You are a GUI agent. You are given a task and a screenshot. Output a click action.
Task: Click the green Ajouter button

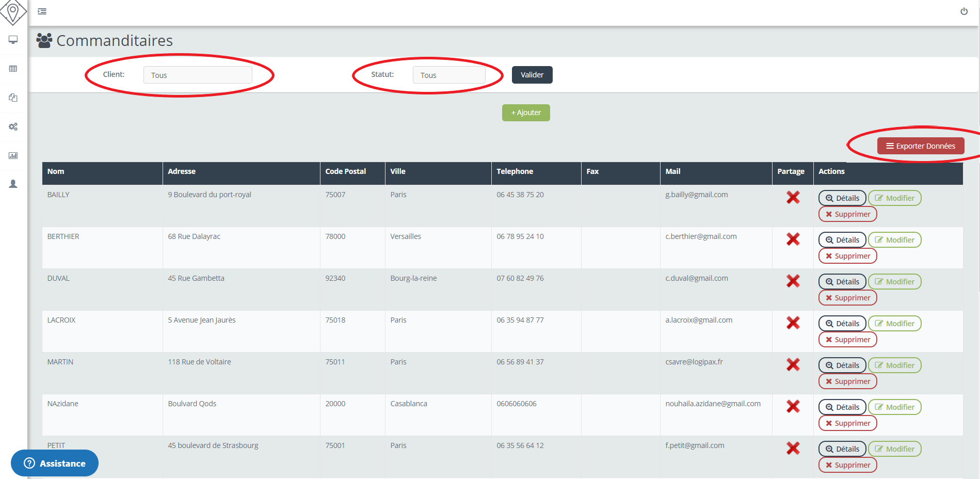[525, 113]
